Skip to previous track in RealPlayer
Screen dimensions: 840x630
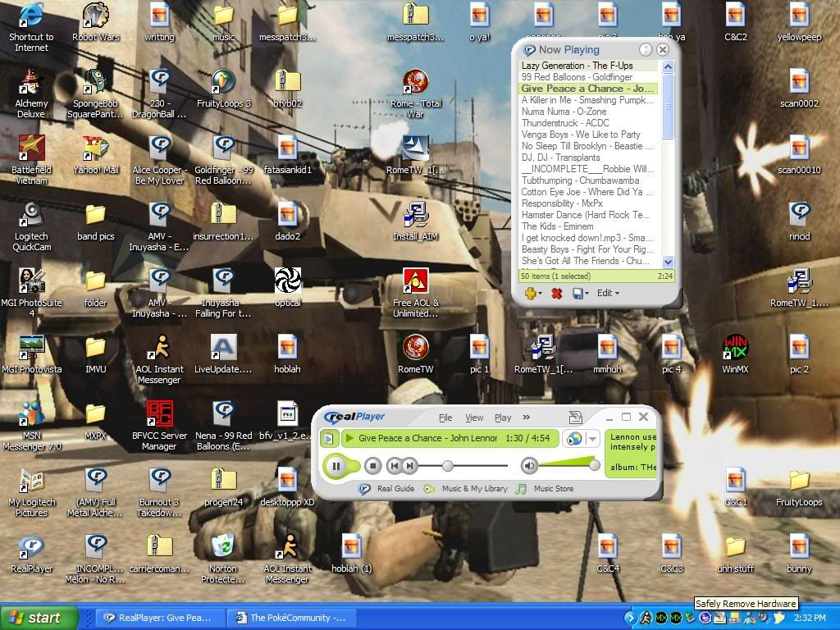[394, 466]
